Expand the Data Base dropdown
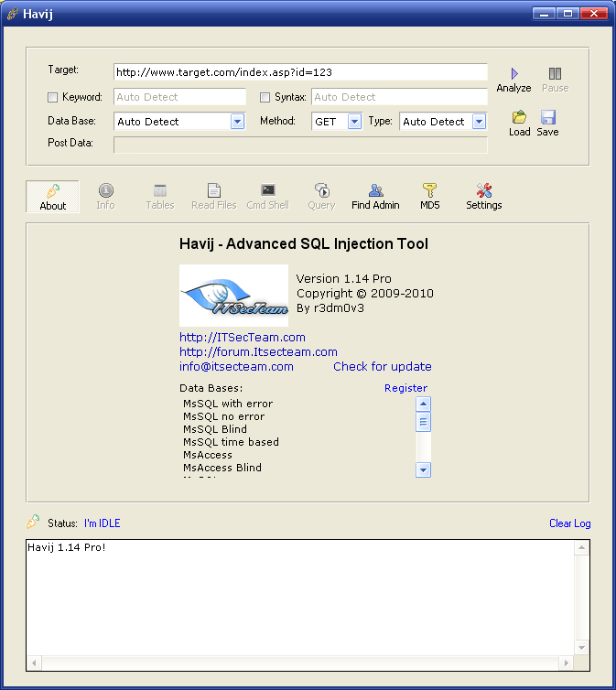This screenshot has width=616, height=690. pyautogui.click(x=237, y=122)
